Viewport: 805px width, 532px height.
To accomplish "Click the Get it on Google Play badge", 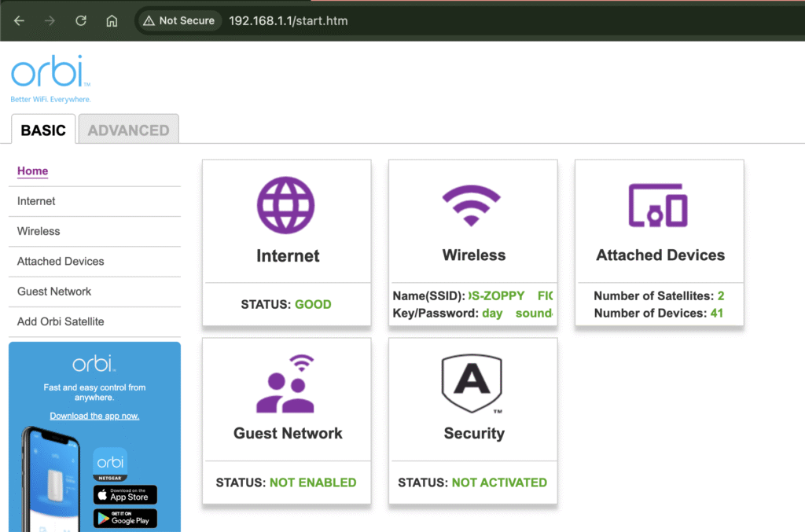I will [x=124, y=519].
